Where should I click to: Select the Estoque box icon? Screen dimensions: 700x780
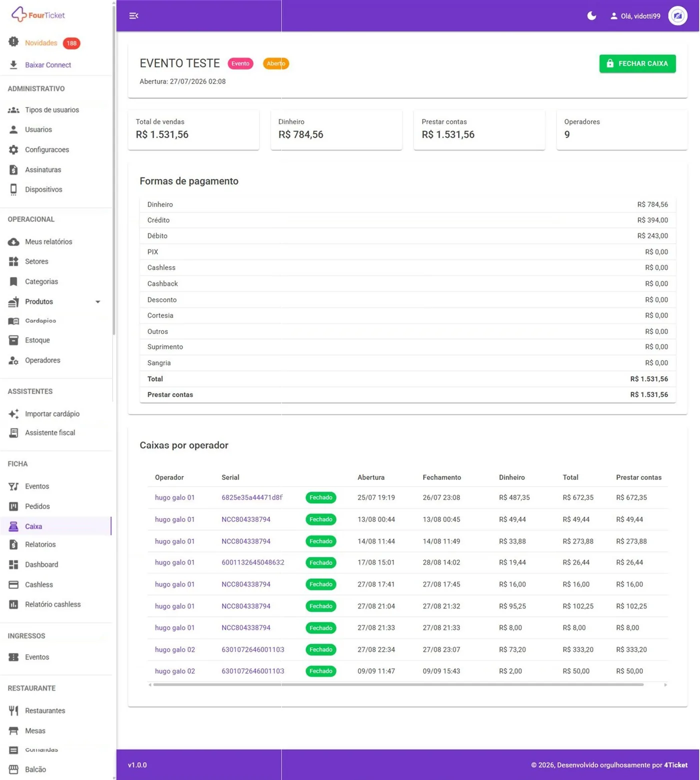pyautogui.click(x=13, y=340)
